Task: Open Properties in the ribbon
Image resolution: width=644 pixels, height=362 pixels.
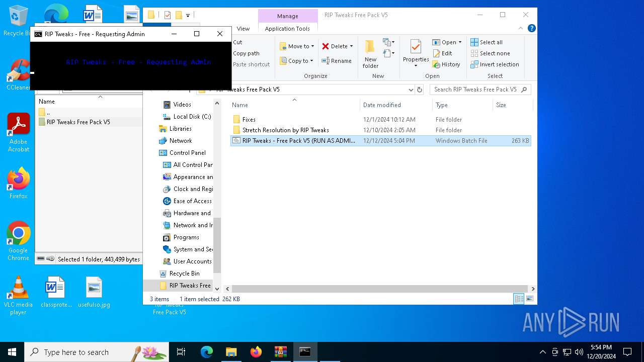Action: coord(416,54)
